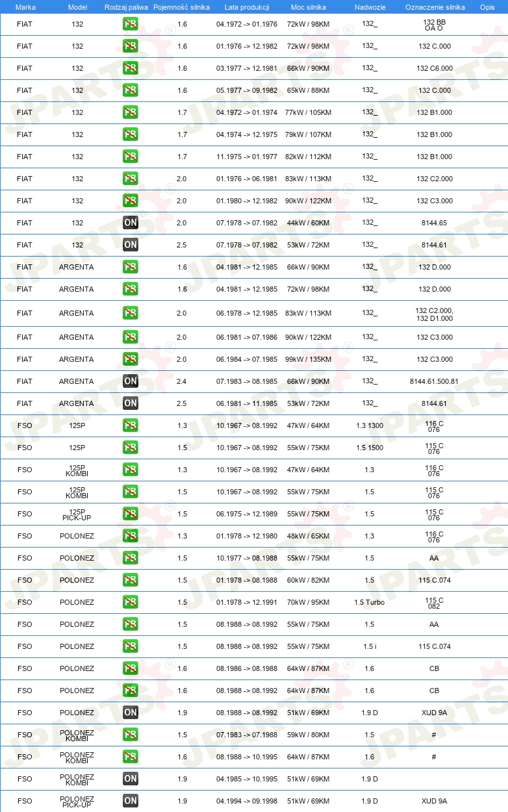Select the POLONEZ PICK-UP model cell

click(x=77, y=801)
